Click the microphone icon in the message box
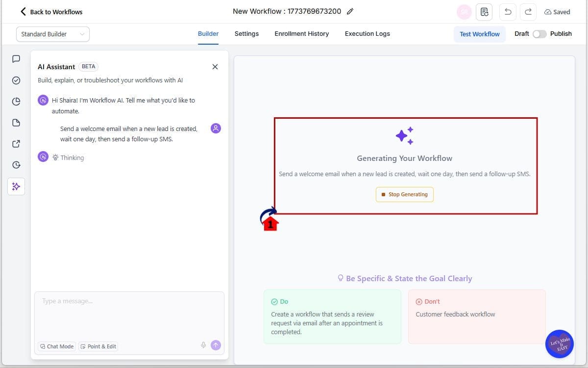Image resolution: width=588 pixels, height=368 pixels. tap(203, 345)
